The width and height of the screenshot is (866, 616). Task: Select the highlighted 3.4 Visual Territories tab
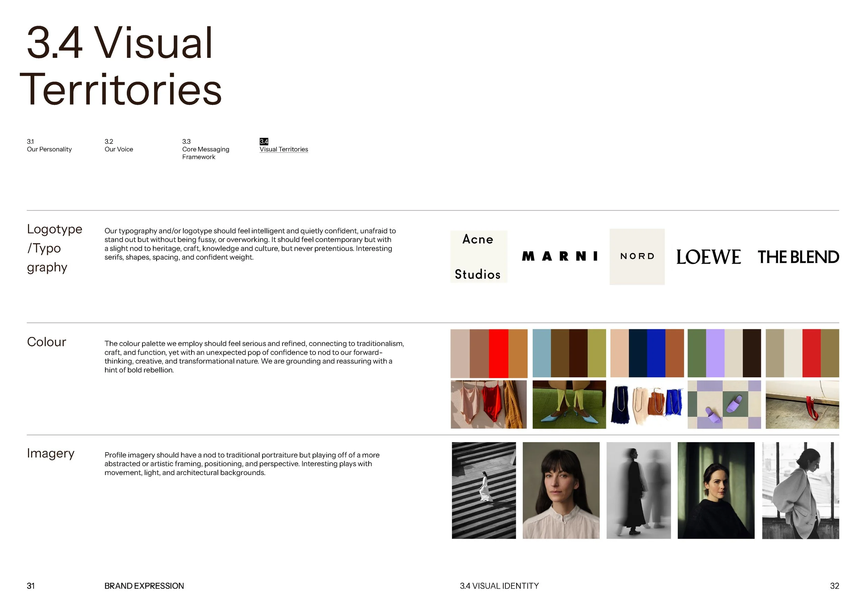point(283,145)
